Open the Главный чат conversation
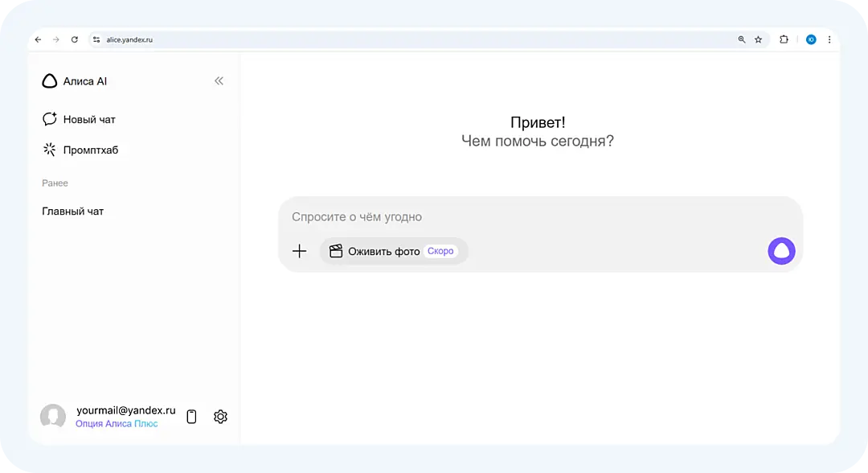Image resolution: width=868 pixels, height=473 pixels. pos(73,211)
